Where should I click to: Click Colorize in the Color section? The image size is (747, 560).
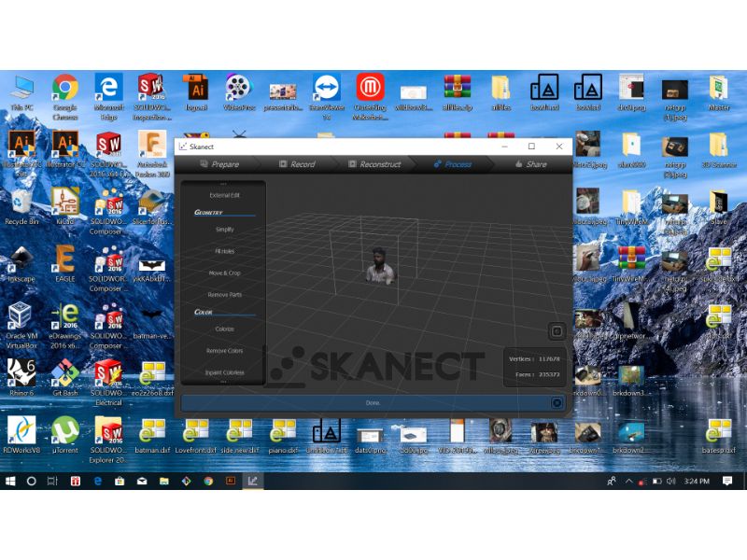224,329
